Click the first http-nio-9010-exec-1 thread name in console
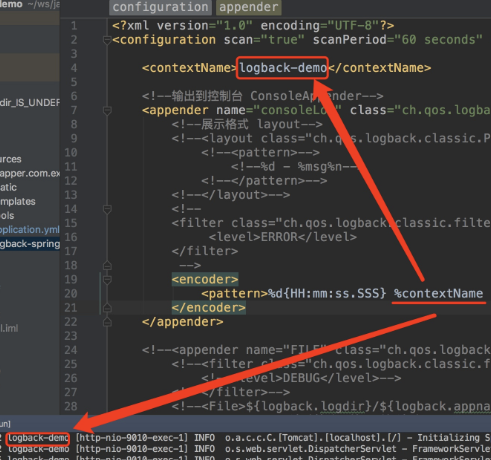Image resolution: width=491 pixels, height=460 pixels. pyautogui.click(x=132, y=438)
